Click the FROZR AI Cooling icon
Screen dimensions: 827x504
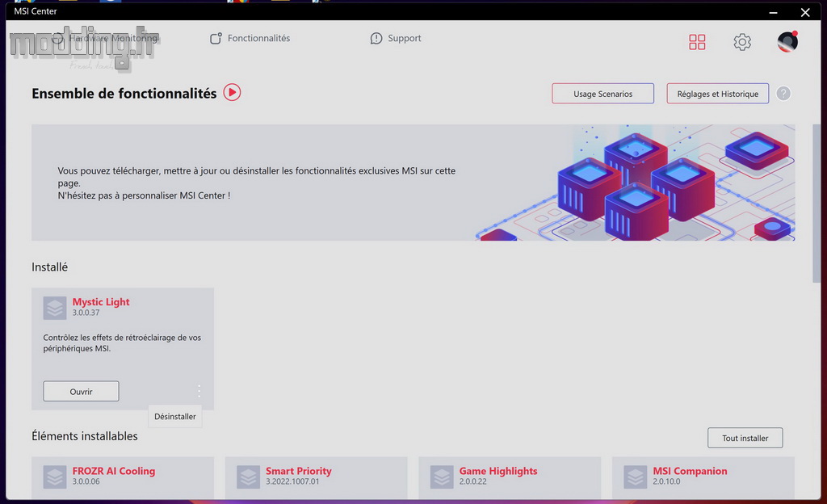tap(55, 477)
